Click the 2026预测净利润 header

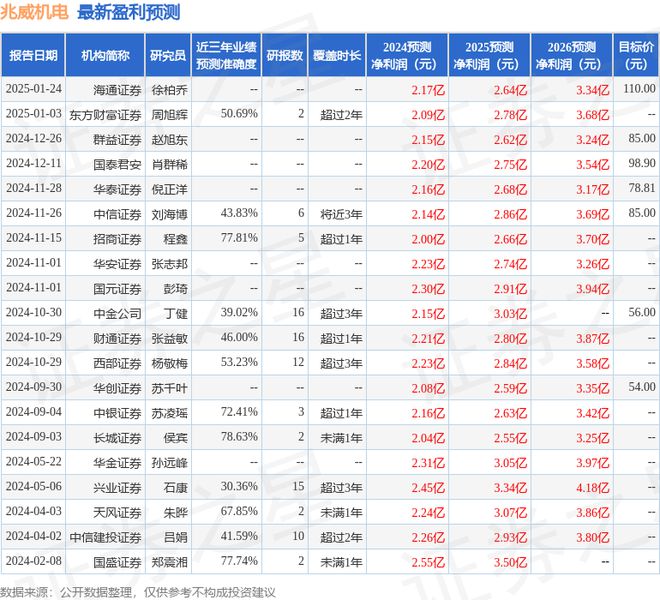click(x=571, y=55)
